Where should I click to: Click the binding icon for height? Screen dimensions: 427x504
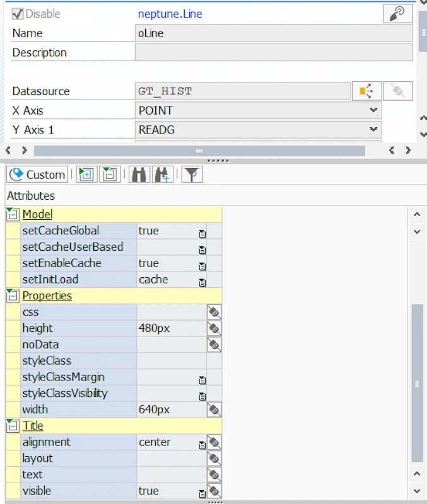click(214, 328)
